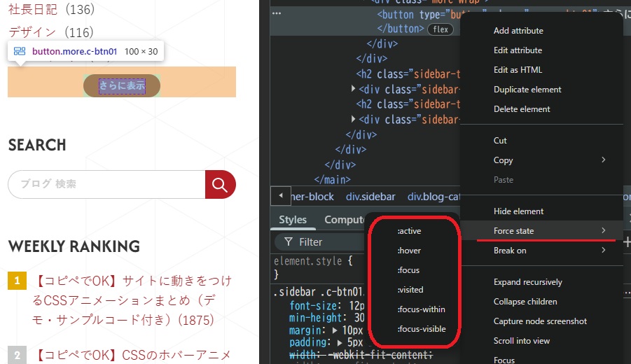Open the Force state submenu

tap(542, 231)
